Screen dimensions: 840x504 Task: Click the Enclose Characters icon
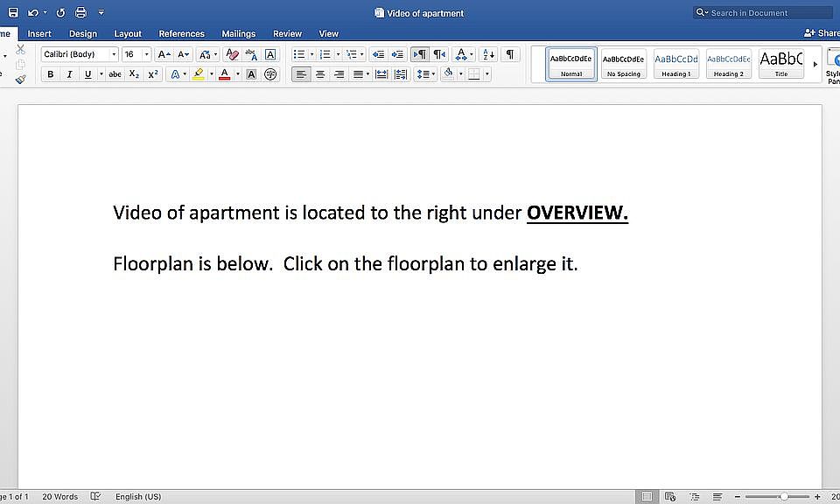(270, 74)
